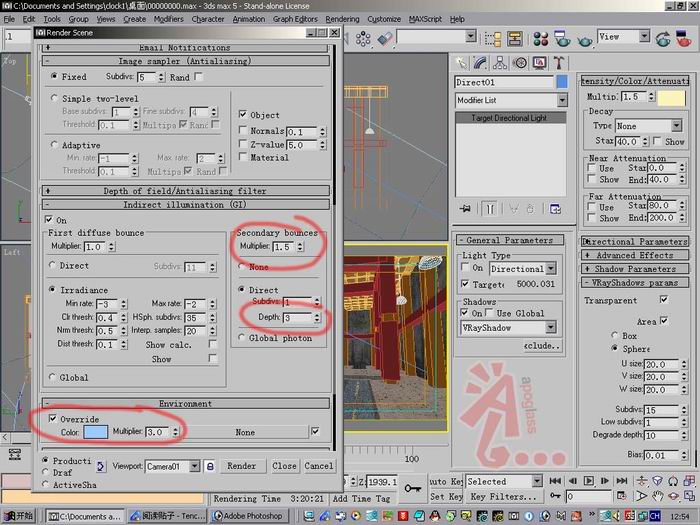Click the Time Configuration icon
The height and width of the screenshot is (525, 700).
[621, 496]
